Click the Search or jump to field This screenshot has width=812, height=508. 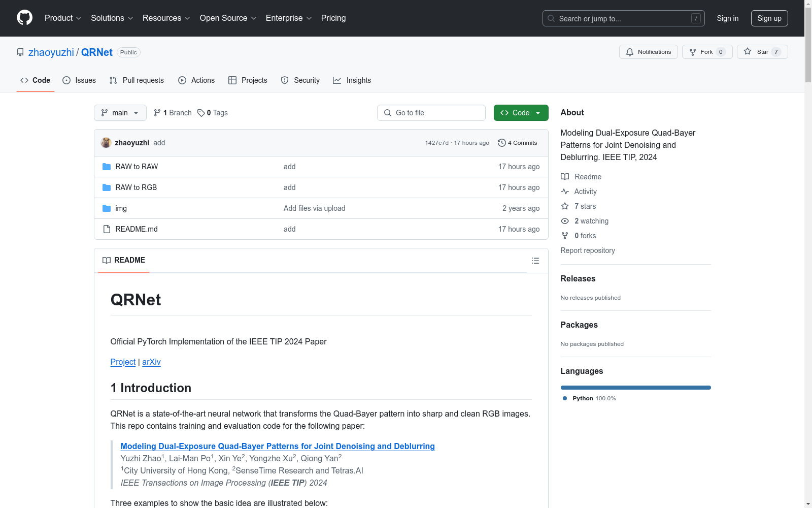[x=624, y=18]
